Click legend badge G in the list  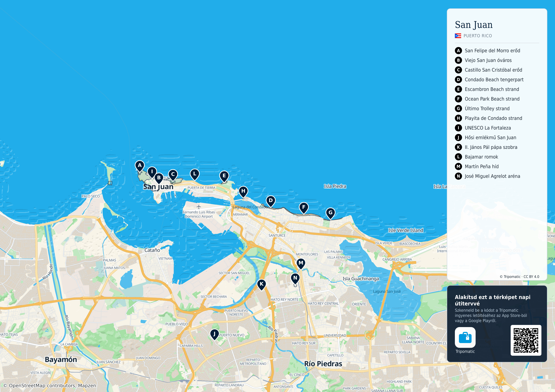458,109
